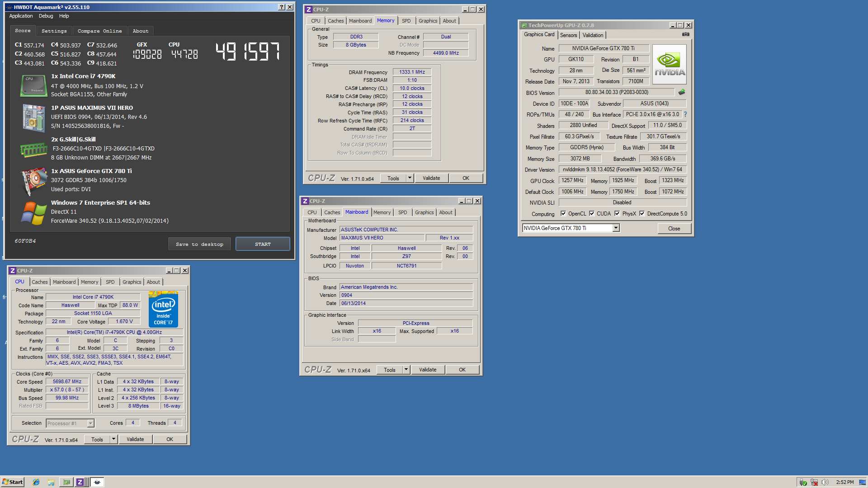Click the graphics card icon in Aquamark

coord(33,181)
